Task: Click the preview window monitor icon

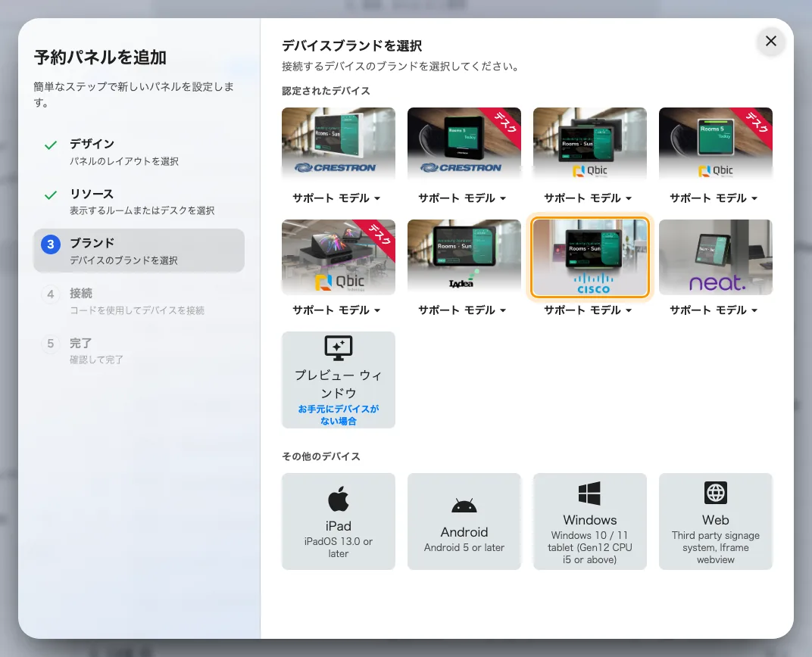Action: [338, 348]
